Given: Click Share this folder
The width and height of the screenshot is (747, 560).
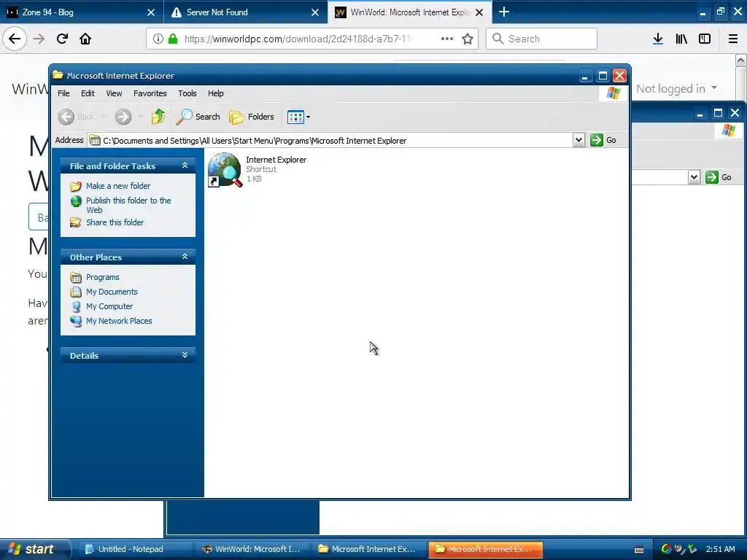Looking at the screenshot, I should point(115,222).
